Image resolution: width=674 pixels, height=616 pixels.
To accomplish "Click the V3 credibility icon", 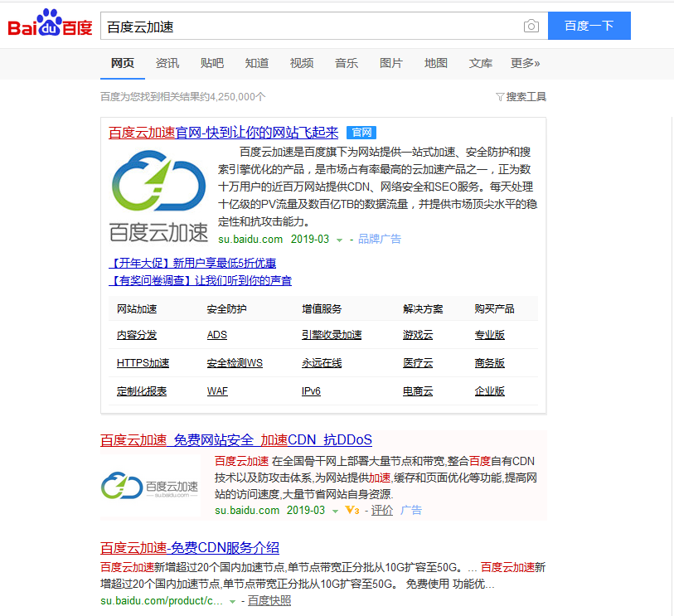I will point(352,510).
